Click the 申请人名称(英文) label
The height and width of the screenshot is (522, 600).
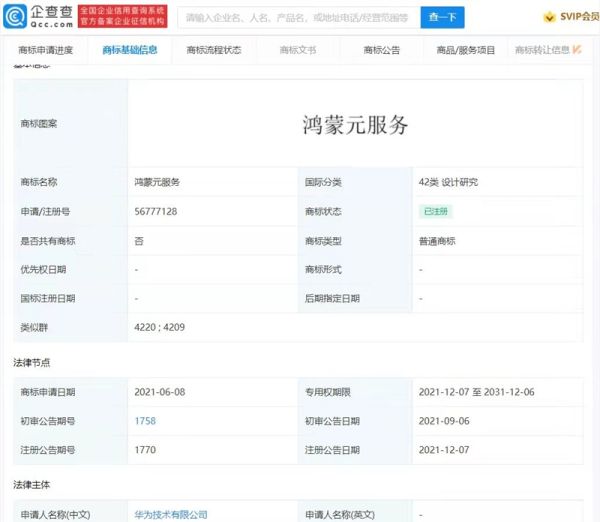[340, 515]
